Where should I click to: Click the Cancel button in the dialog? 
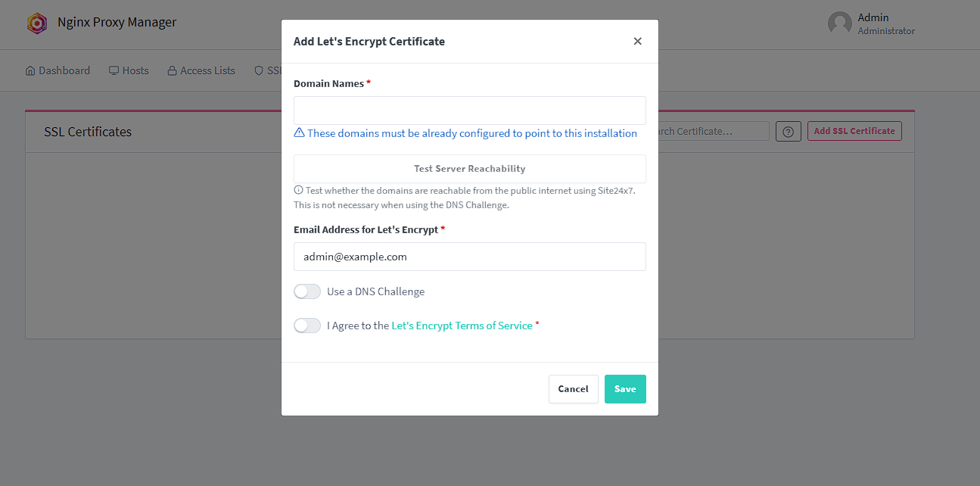tap(573, 389)
